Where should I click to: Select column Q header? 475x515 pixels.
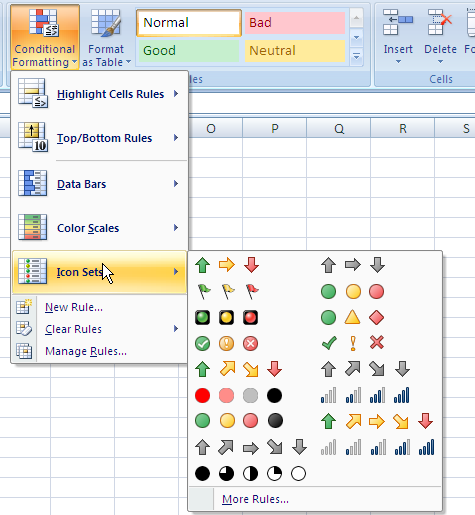(x=338, y=128)
